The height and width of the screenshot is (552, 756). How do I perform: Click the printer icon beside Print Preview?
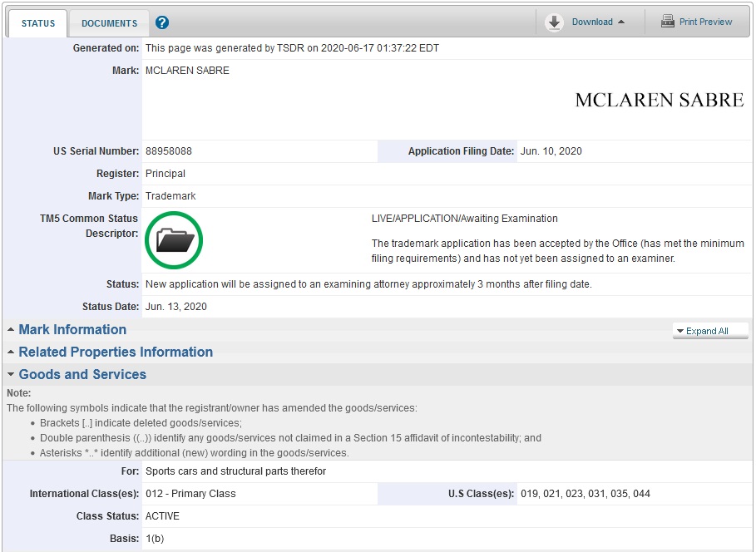(x=667, y=22)
